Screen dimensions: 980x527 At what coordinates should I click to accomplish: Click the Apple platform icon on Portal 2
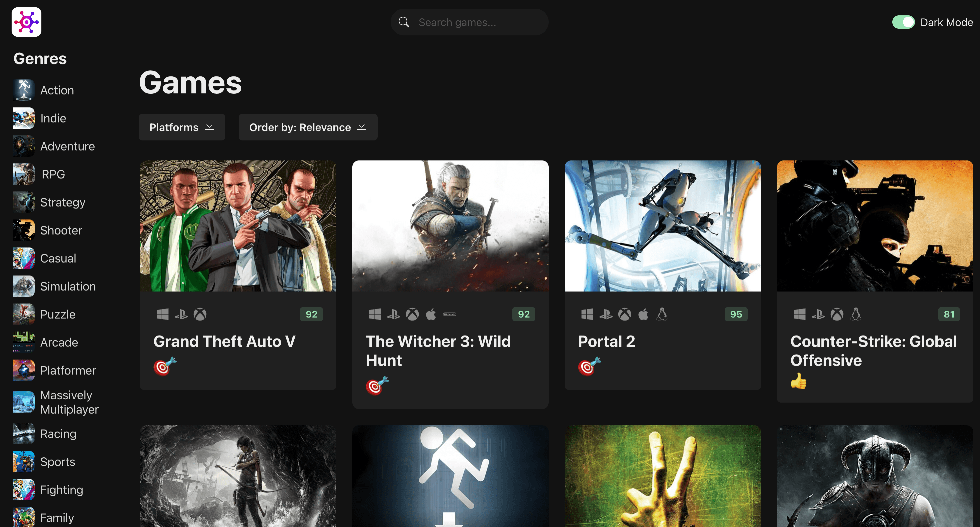tap(643, 314)
